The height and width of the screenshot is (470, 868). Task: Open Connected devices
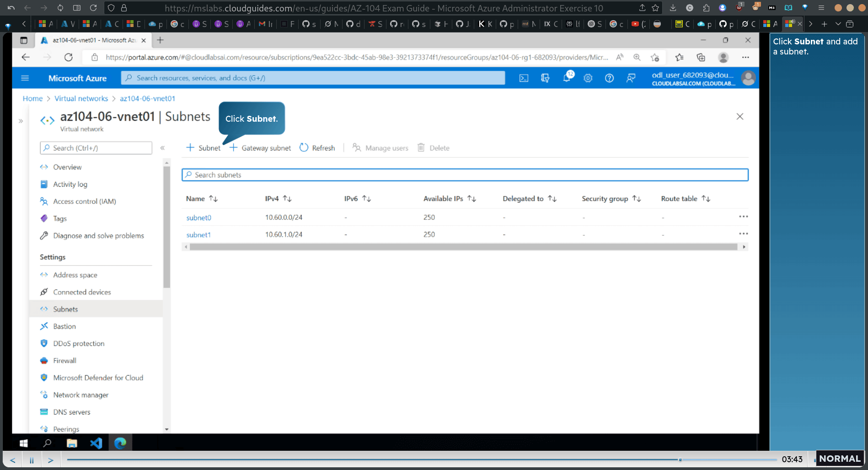(x=82, y=292)
